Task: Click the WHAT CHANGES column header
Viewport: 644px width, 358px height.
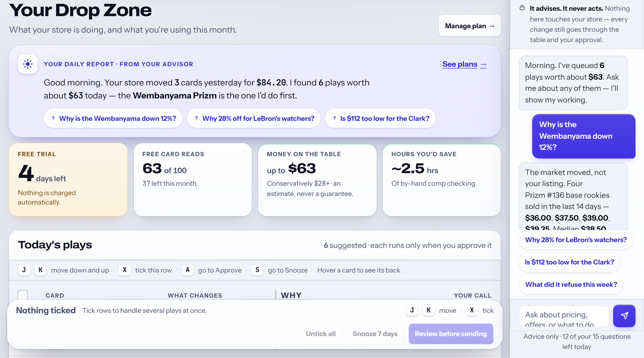Action: point(195,295)
